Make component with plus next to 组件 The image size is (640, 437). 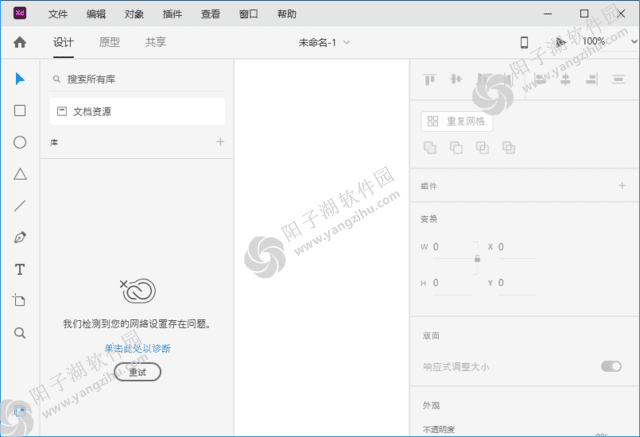pyautogui.click(x=622, y=185)
